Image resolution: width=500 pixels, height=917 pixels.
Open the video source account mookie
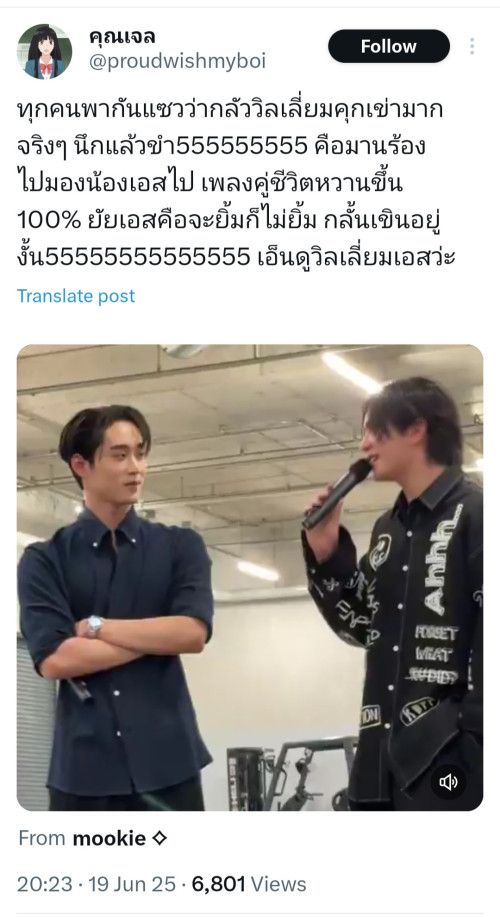(109, 839)
